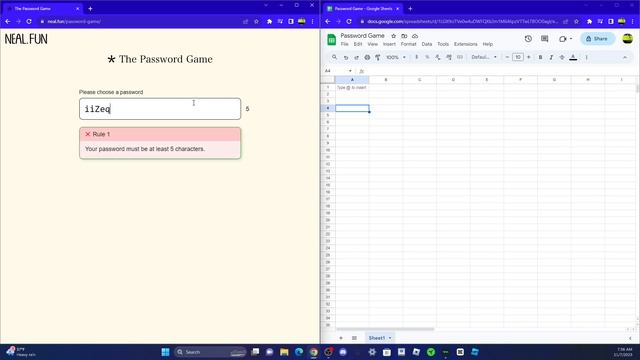Open a new tab in the Sheets browser window

(x=410, y=9)
